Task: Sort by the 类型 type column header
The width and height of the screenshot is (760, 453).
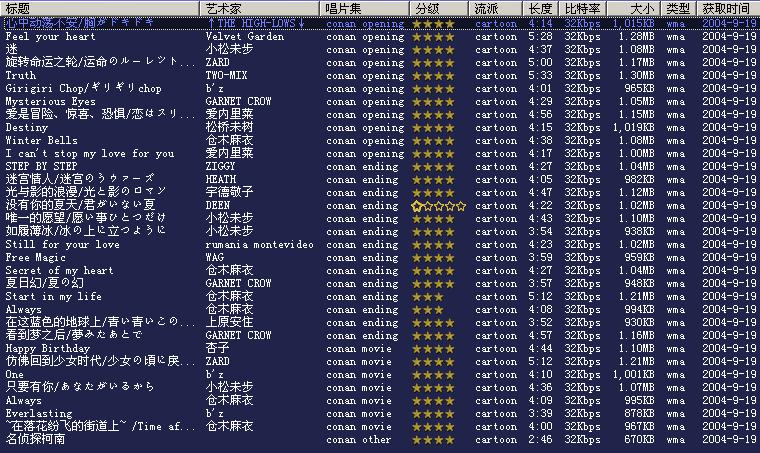Action: coord(678,8)
